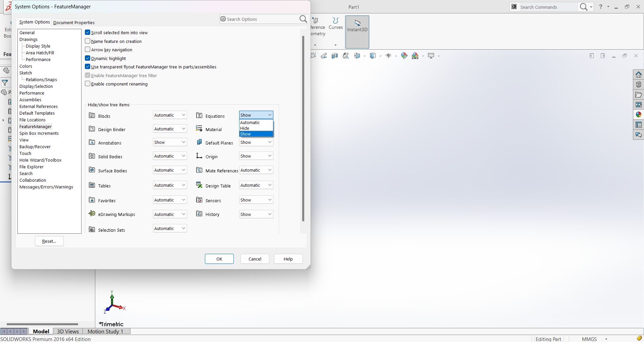The width and height of the screenshot is (644, 342).
Task: Open the Curves tool in the ribbon
Action: coord(335,23)
